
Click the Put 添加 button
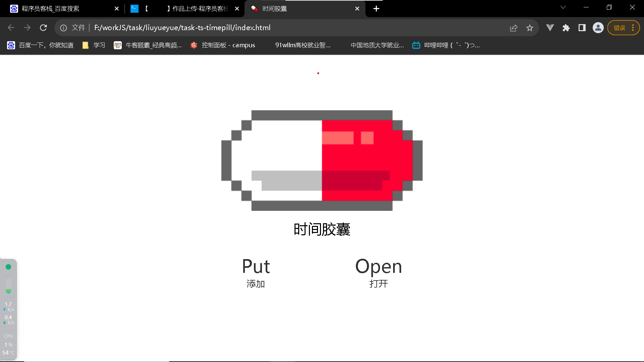(256, 272)
